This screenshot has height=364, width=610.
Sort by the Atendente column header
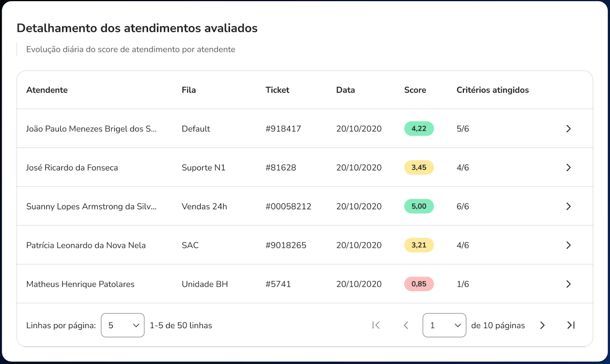[x=47, y=90]
